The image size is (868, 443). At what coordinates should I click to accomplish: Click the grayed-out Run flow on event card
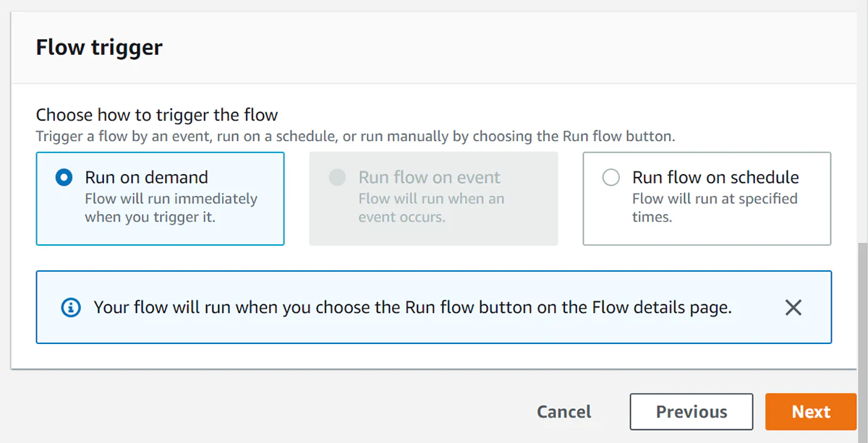(x=433, y=198)
